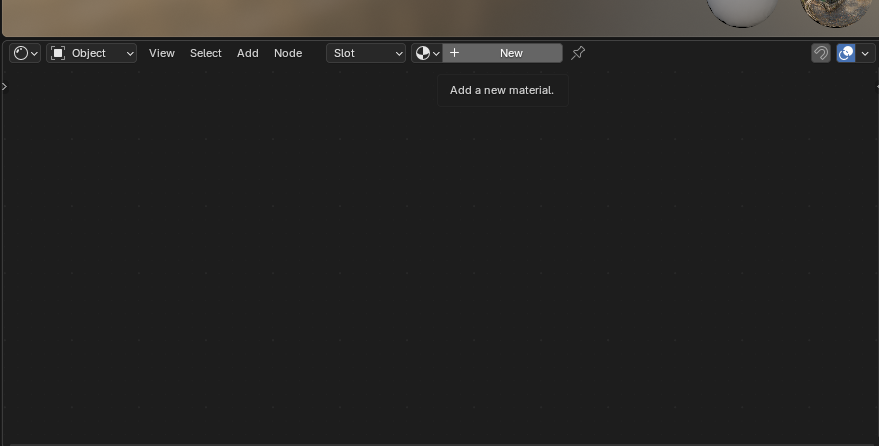
Task: Open the editor type selector
Action: point(25,53)
